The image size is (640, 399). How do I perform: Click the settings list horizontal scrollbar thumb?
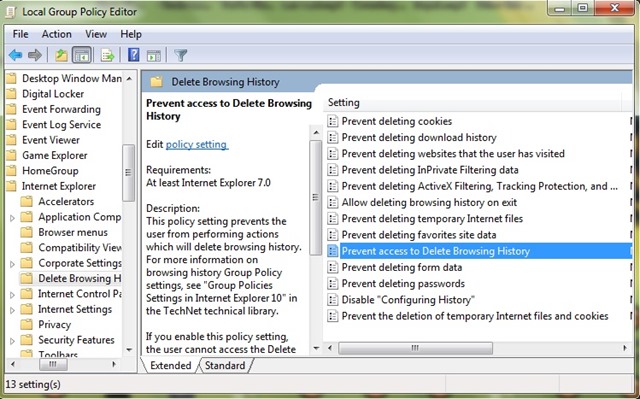415,348
